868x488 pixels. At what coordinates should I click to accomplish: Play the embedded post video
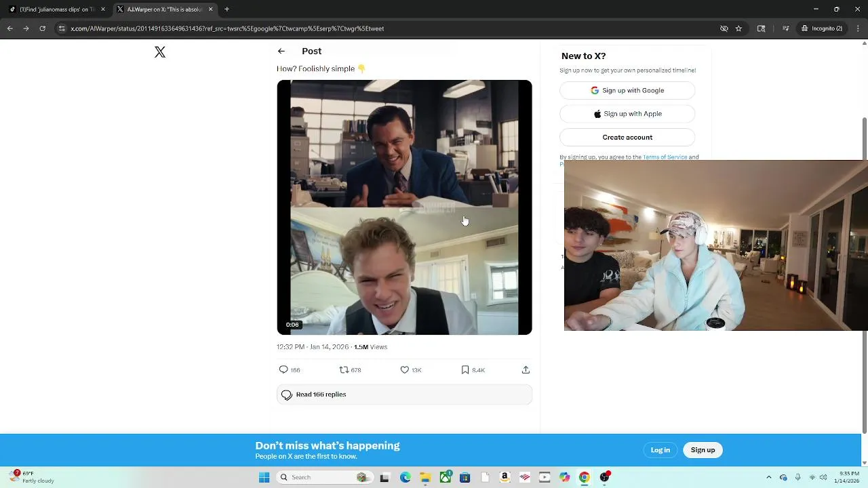pos(404,207)
